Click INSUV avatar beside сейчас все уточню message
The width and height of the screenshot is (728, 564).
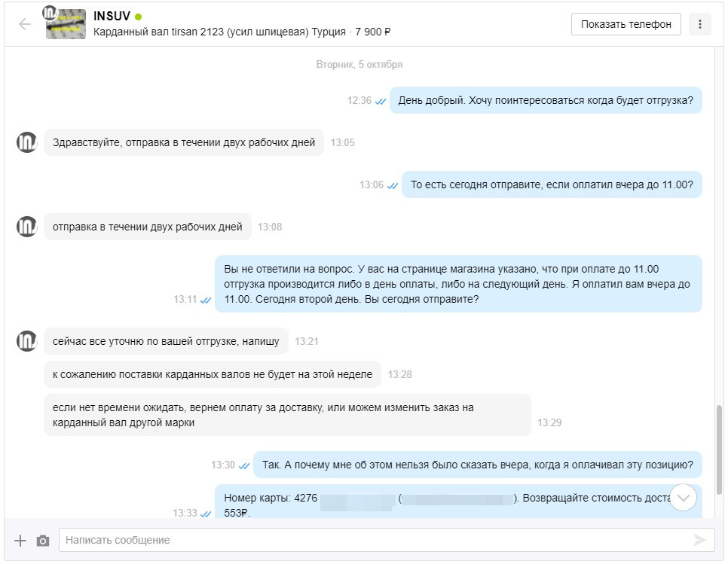click(27, 341)
